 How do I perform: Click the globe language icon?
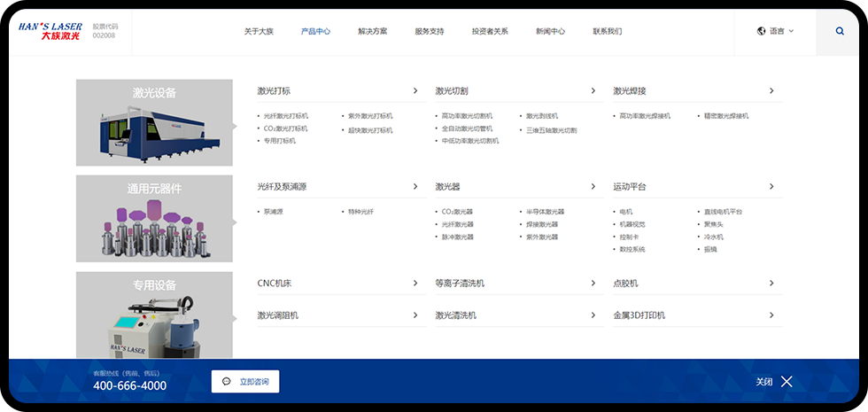pos(761,31)
